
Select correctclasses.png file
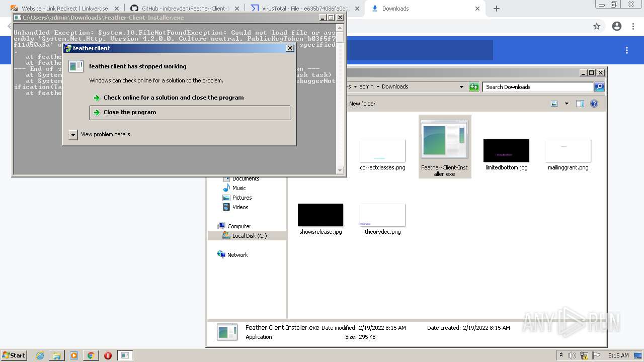(382, 154)
